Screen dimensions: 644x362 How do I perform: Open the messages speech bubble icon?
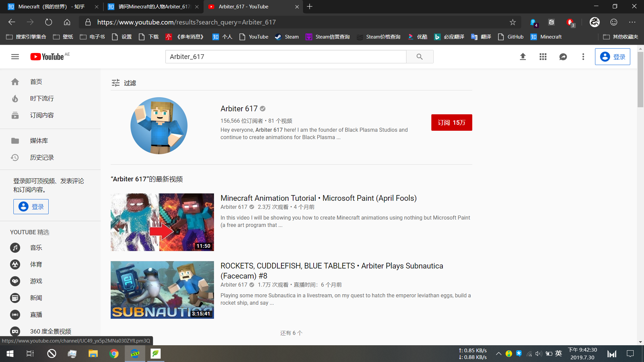tap(563, 57)
